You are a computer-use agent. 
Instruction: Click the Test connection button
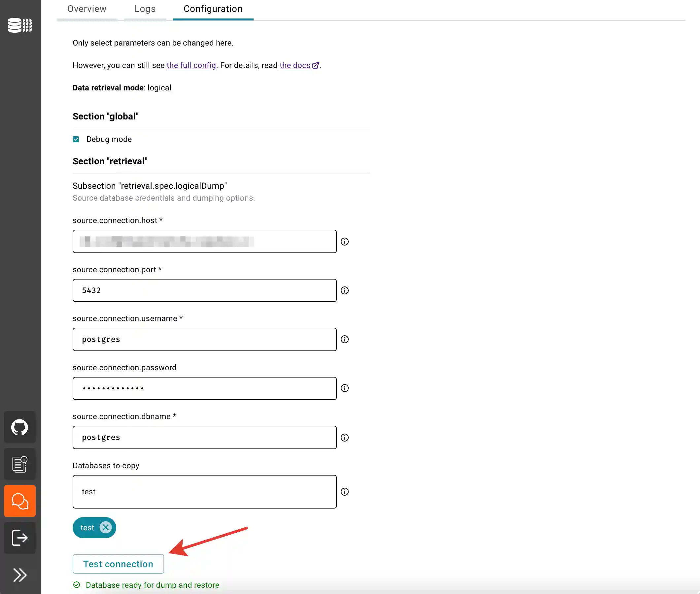point(118,564)
